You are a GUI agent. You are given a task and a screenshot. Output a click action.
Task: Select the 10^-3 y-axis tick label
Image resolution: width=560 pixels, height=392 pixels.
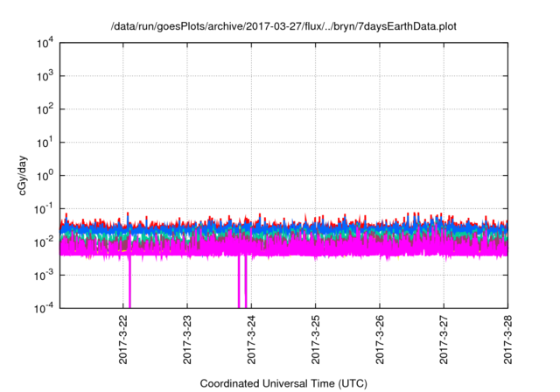[x=45, y=276]
